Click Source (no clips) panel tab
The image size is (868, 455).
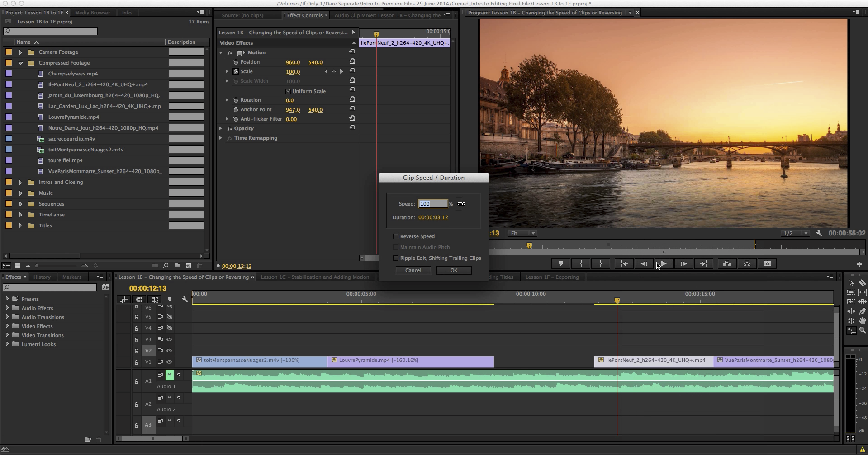(x=242, y=15)
